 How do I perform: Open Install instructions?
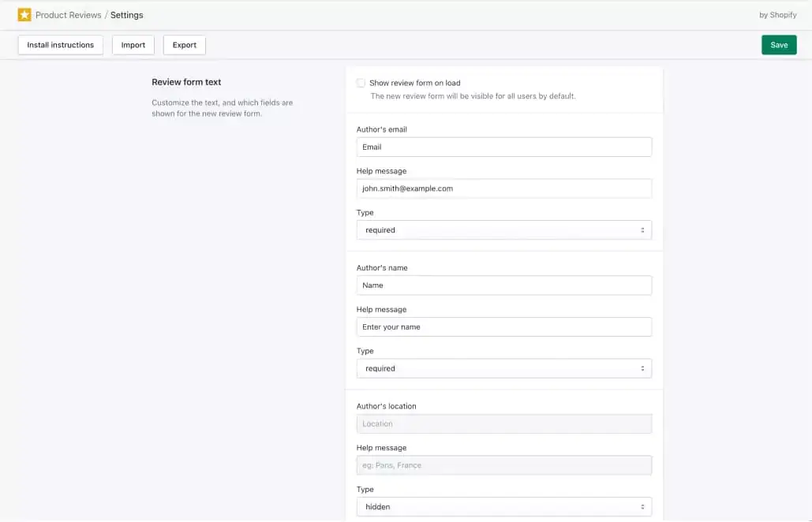61,45
